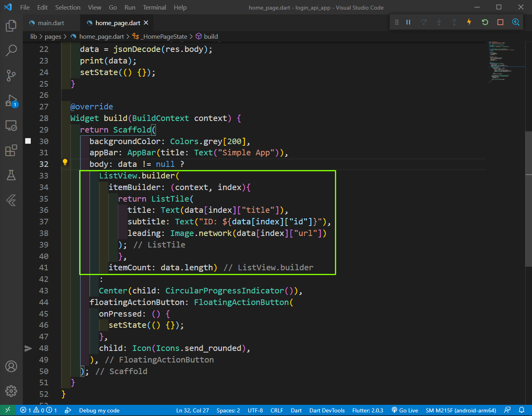Image resolution: width=532 pixels, height=416 pixels.
Task: Open the Run and Debug view
Action: [11, 101]
